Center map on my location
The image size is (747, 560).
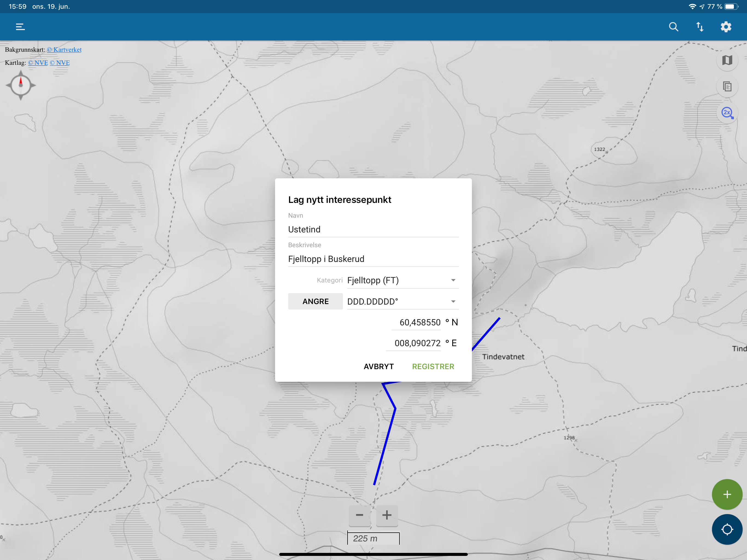coord(727,529)
